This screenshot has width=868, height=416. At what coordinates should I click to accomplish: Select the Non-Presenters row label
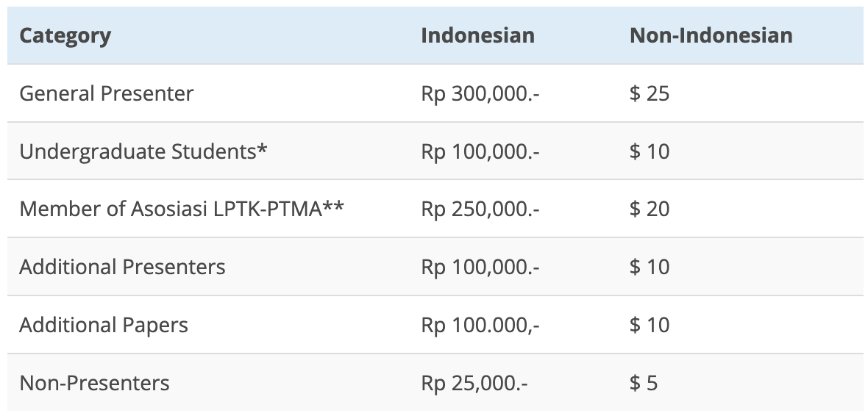[94, 383]
